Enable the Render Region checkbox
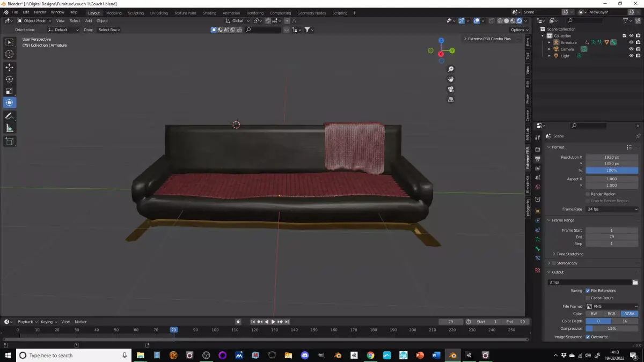Viewport: 644px width, 362px height. coord(588,194)
